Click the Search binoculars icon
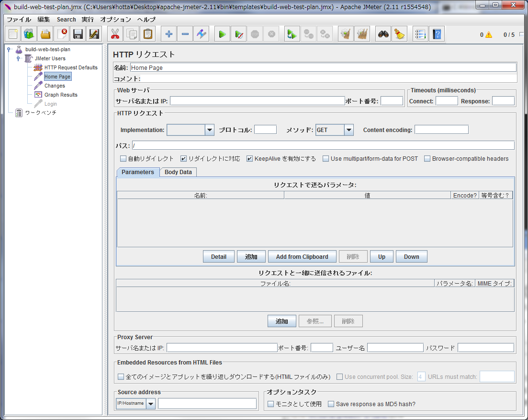 pos(383,34)
